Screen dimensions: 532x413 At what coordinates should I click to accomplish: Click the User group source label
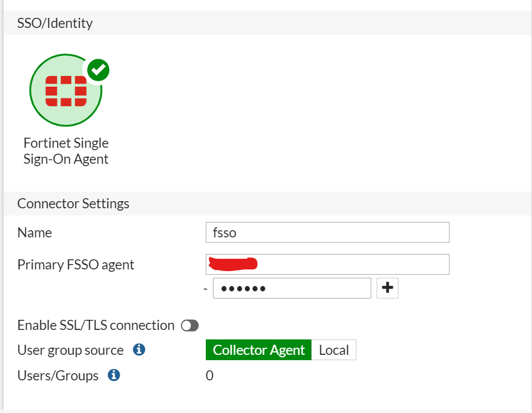[x=71, y=350]
